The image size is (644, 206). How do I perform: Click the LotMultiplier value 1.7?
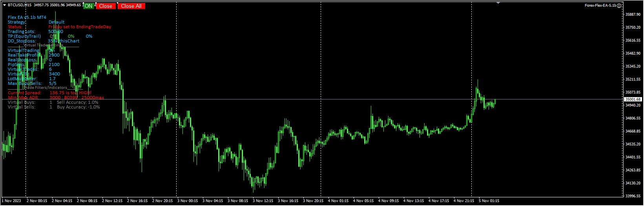click(52, 79)
